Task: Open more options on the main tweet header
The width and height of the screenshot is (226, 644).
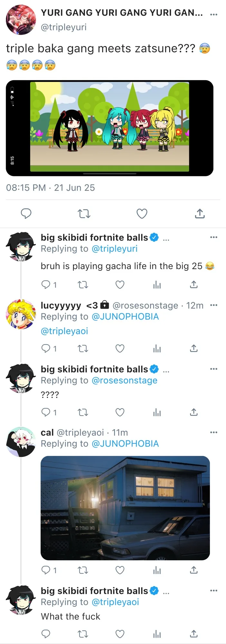Action: point(214,14)
